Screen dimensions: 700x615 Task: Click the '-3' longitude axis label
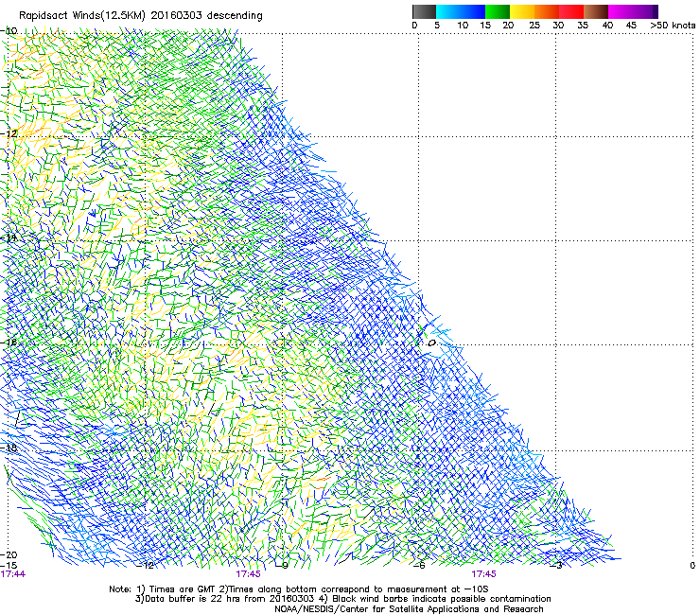pyautogui.click(x=556, y=566)
